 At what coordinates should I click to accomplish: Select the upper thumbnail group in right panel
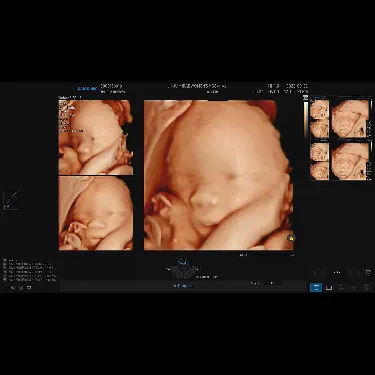pyautogui.click(x=341, y=118)
